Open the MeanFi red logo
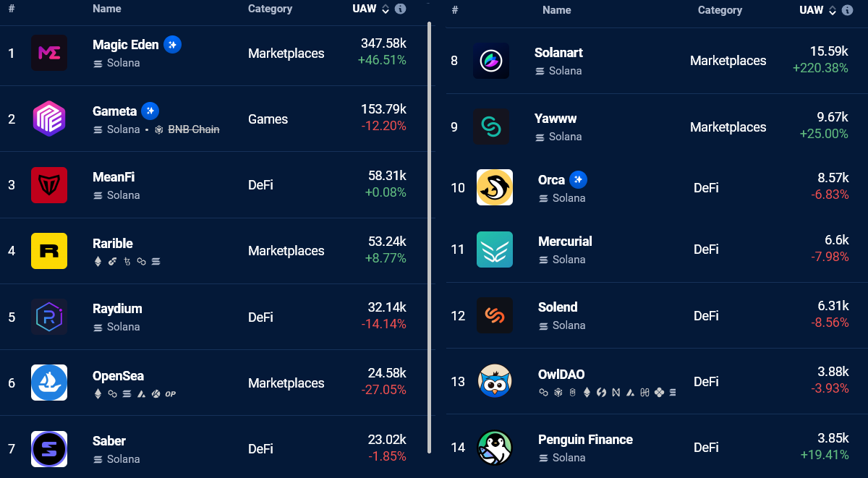The image size is (868, 478). (x=49, y=185)
